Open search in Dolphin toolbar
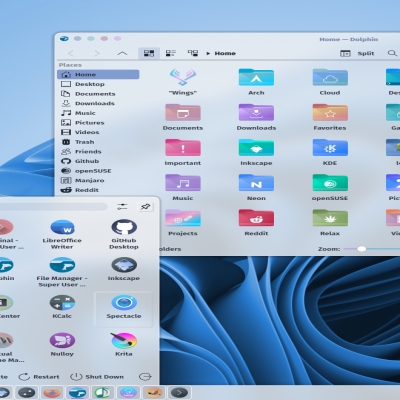The width and height of the screenshot is (400, 400). point(392,53)
